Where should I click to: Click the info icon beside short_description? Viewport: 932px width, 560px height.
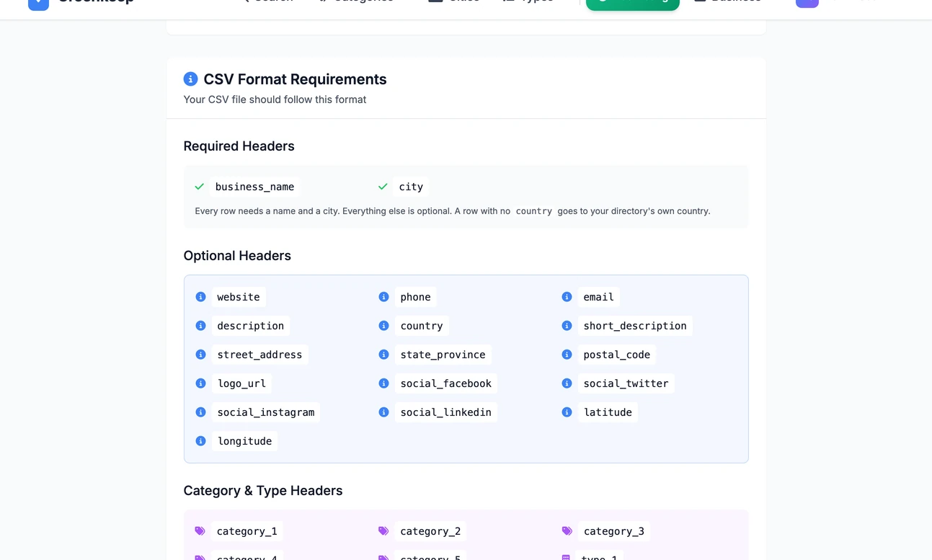[x=567, y=326]
